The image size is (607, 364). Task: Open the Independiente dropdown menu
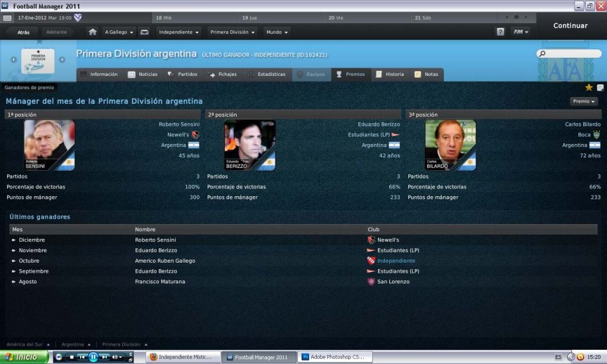[x=179, y=32]
